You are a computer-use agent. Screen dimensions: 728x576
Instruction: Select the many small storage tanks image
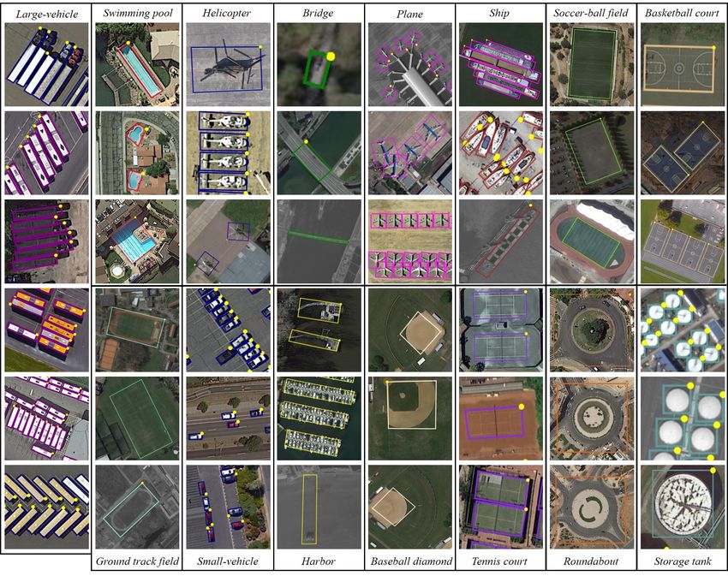click(x=683, y=330)
